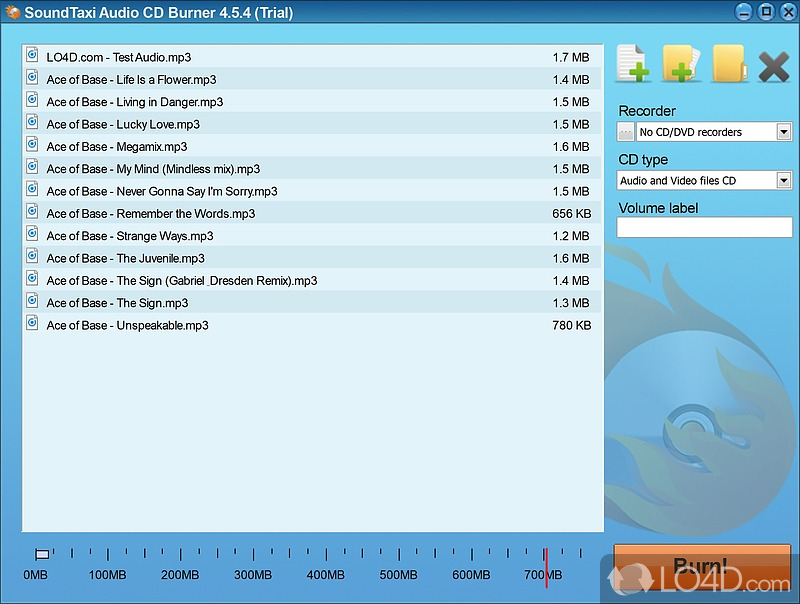The height and width of the screenshot is (604, 800).
Task: Select Ace of Base - Life Is a Flower.mp3
Action: (x=131, y=80)
